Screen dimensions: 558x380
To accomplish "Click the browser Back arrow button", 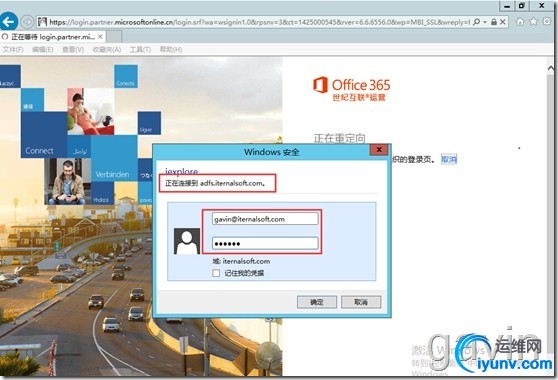I will 9,22.
